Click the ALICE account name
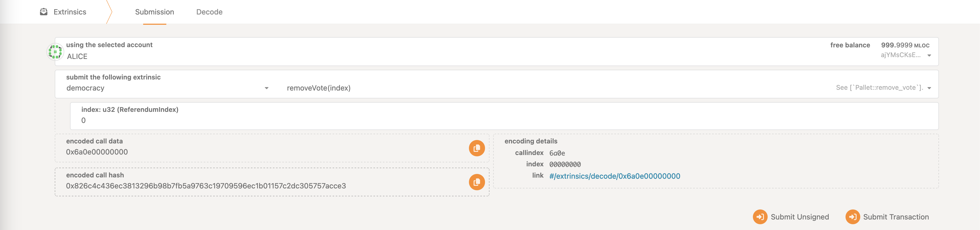 (x=77, y=56)
